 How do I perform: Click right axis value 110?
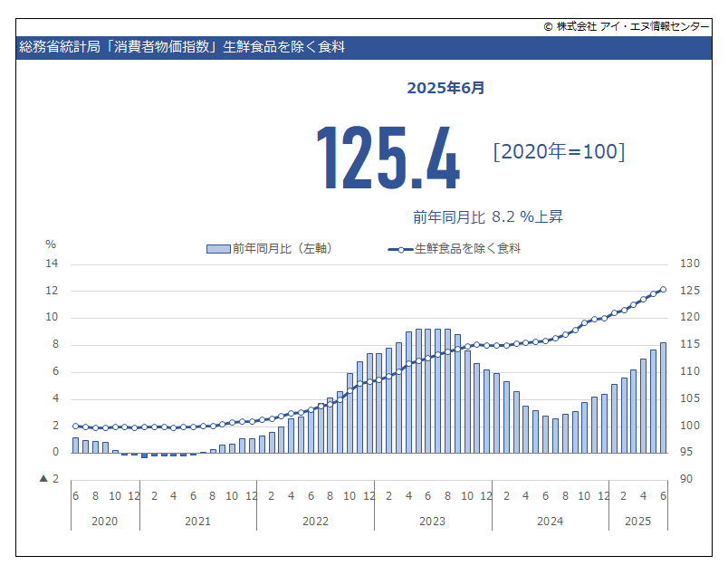pos(690,371)
